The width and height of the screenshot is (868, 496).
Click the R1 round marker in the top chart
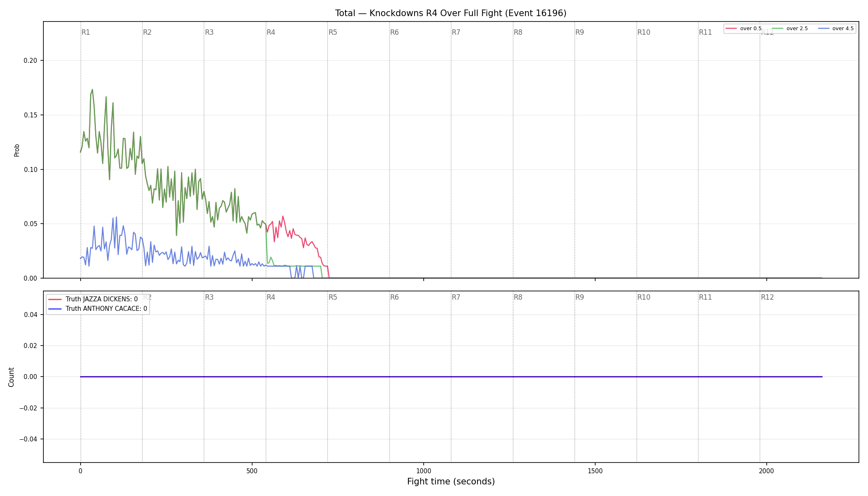click(86, 32)
